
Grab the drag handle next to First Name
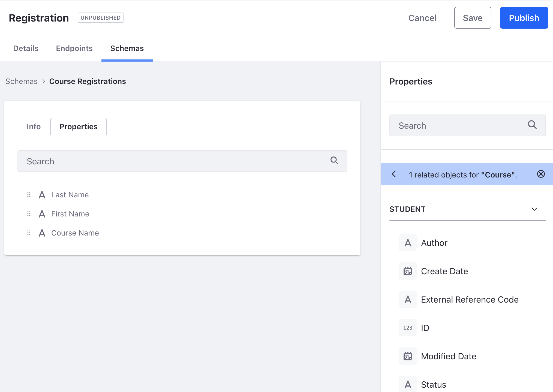(29, 214)
